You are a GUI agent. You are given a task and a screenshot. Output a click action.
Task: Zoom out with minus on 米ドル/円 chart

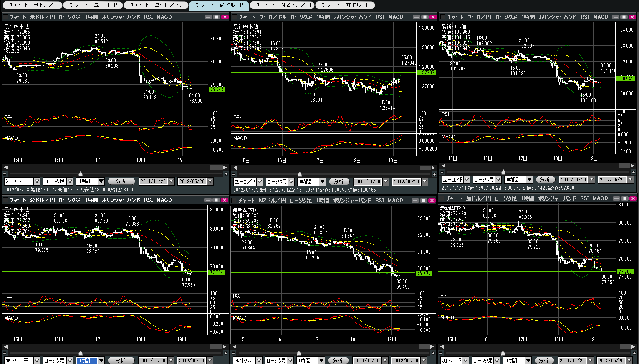point(5,174)
